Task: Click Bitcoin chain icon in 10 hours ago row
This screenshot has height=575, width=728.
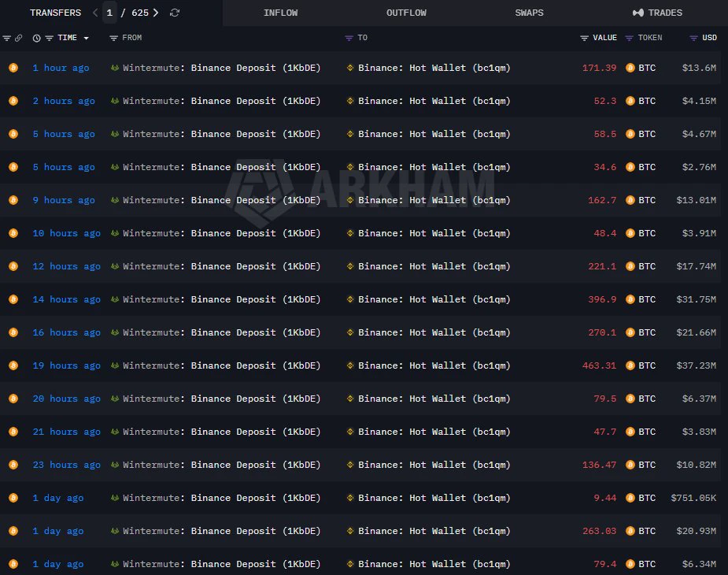Action: tap(13, 233)
